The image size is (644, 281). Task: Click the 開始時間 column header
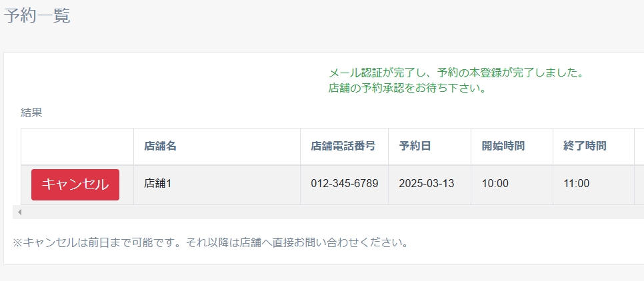pos(503,146)
